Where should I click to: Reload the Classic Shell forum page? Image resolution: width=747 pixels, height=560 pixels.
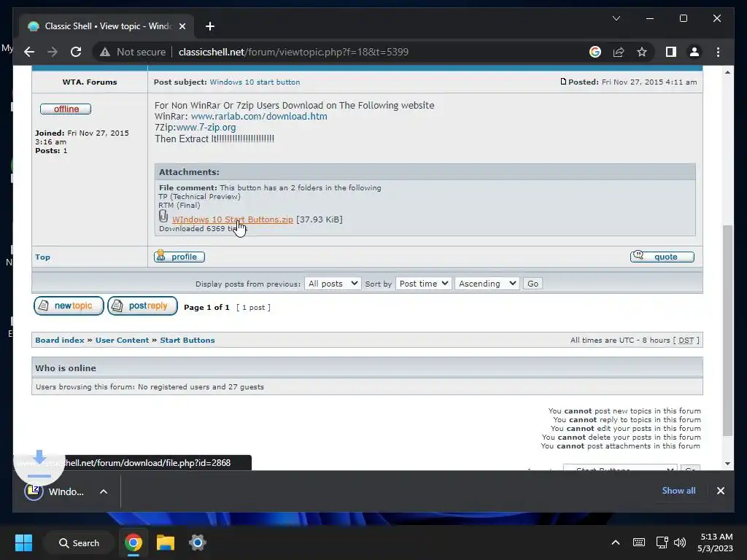click(x=76, y=52)
